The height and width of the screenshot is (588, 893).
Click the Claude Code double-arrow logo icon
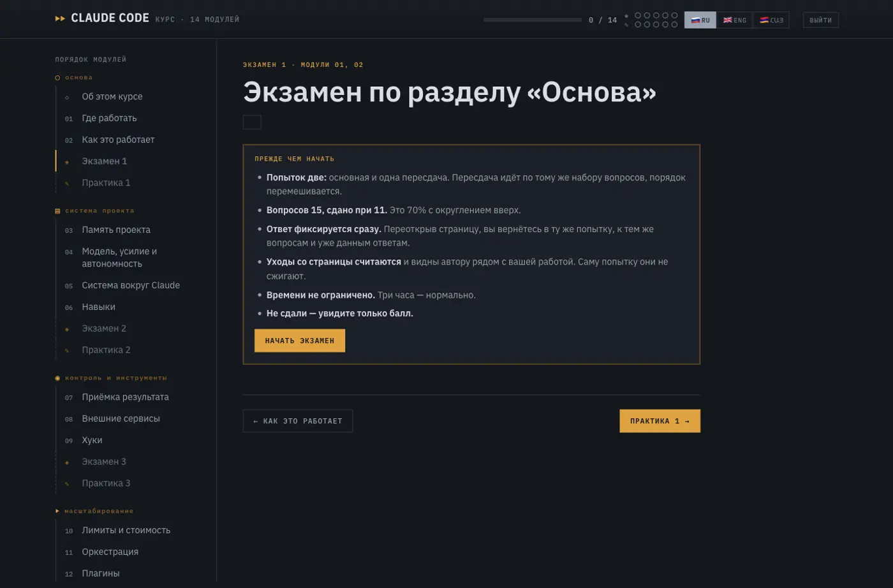[60, 18]
